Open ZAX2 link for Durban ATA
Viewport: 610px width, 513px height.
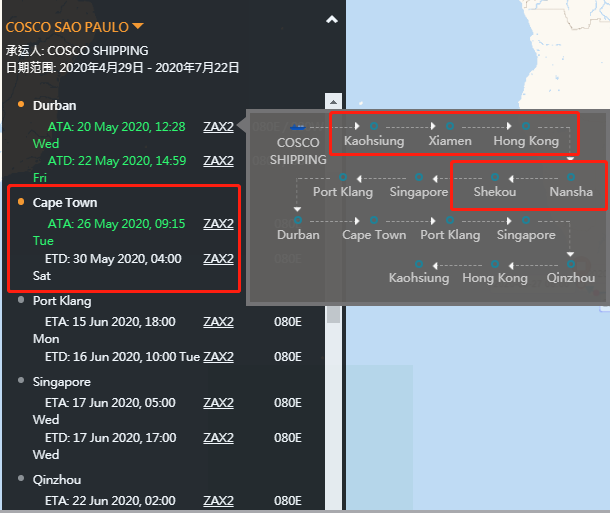tap(218, 127)
